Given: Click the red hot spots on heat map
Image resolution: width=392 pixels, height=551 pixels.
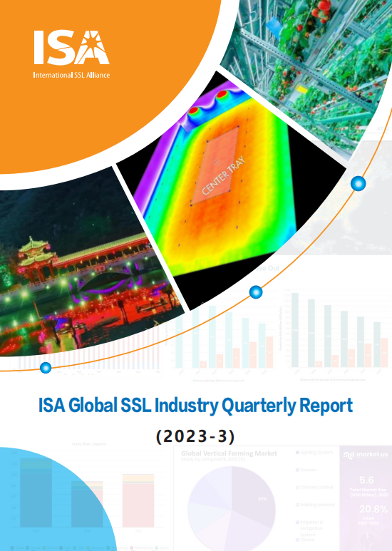Looking at the screenshot, I should coord(208,103).
